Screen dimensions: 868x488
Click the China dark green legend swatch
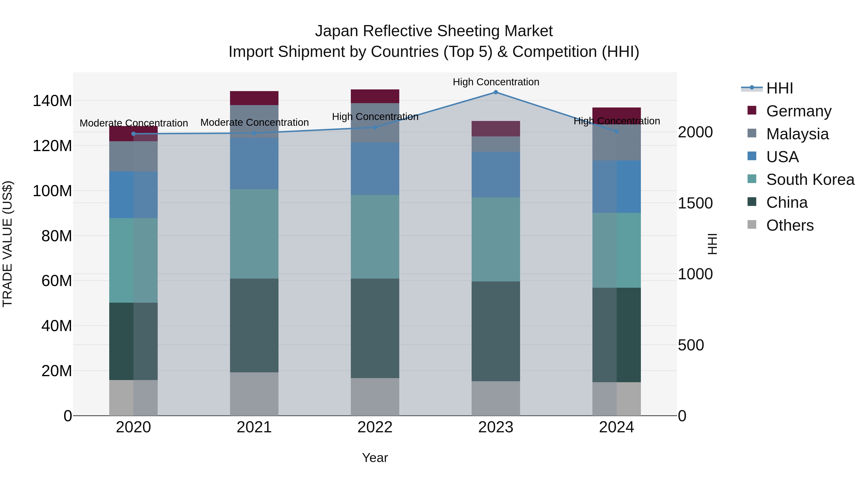pyautogui.click(x=752, y=202)
